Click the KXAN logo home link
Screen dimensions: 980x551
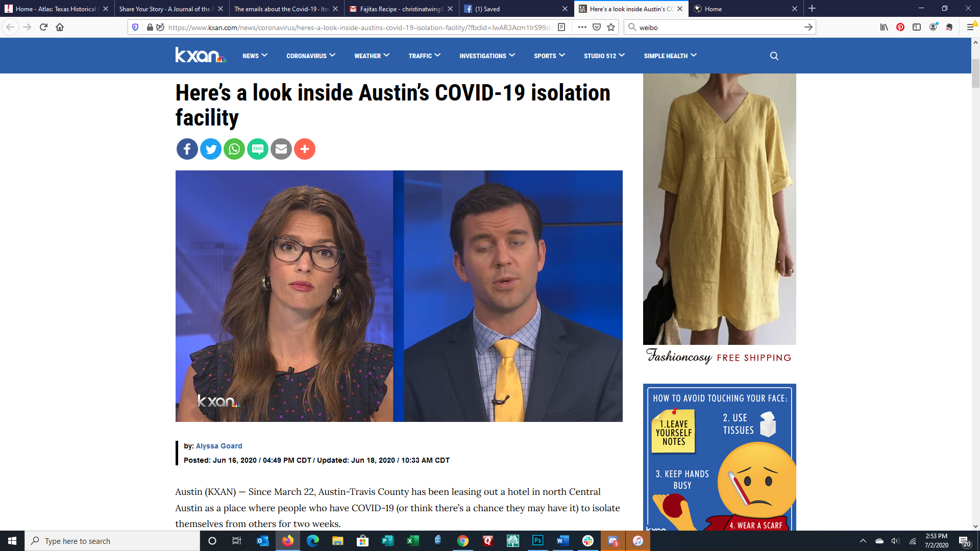pyautogui.click(x=200, y=55)
